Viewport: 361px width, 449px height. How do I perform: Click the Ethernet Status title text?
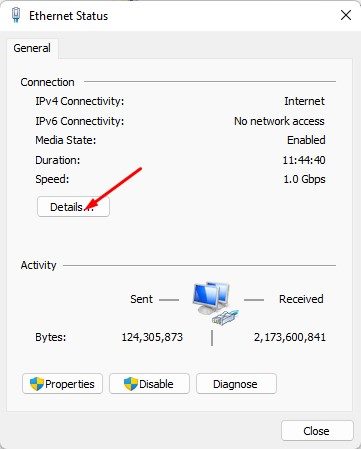pyautogui.click(x=69, y=16)
